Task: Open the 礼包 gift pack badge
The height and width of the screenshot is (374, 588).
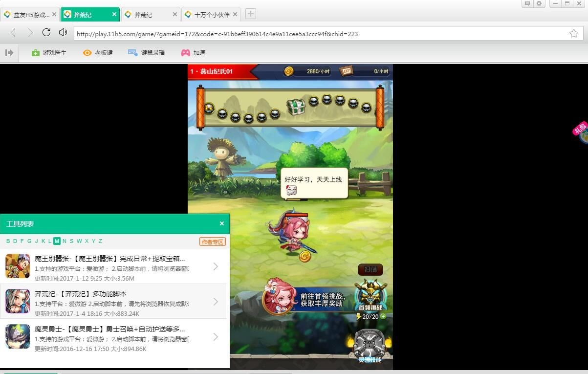Action: tap(581, 132)
